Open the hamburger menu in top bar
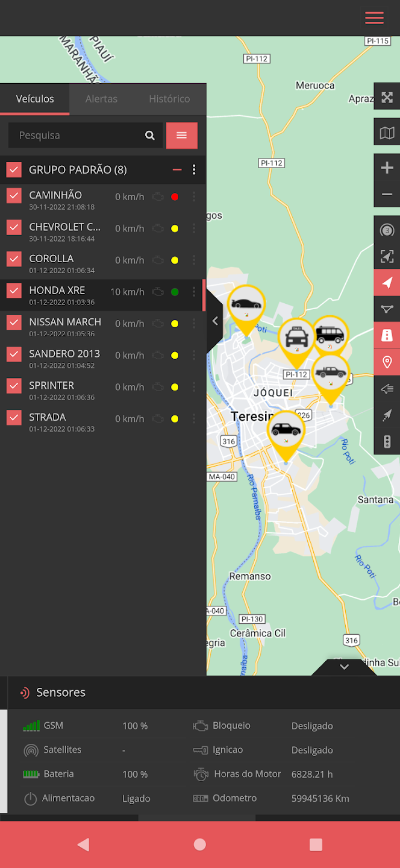Image resolution: width=400 pixels, height=868 pixels. (x=374, y=18)
